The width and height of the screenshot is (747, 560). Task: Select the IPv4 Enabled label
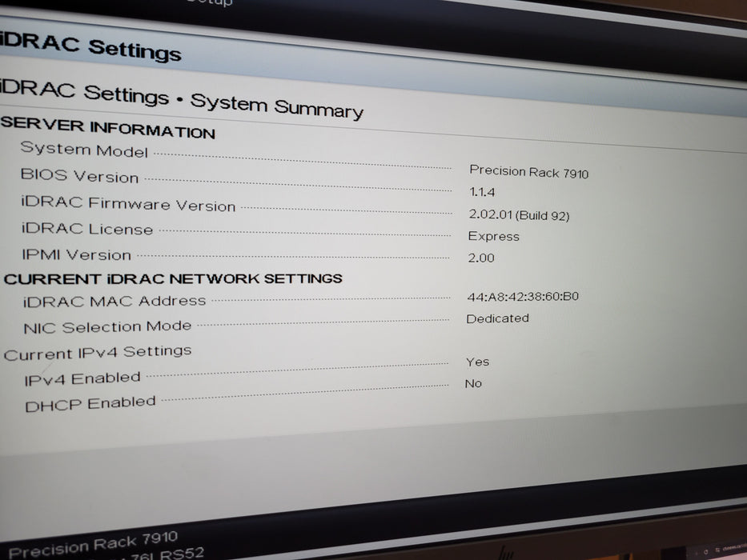coord(82,379)
